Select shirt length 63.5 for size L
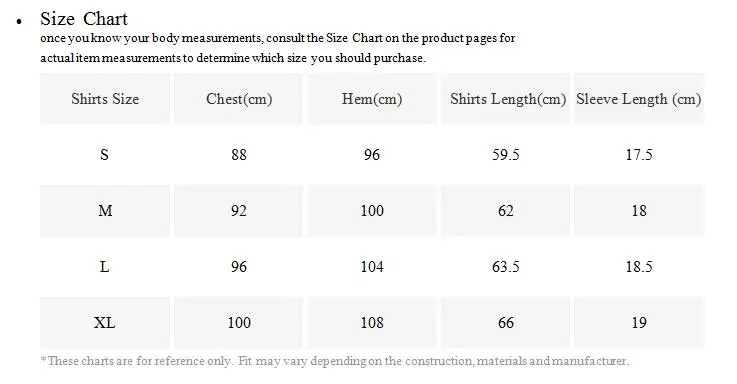The height and width of the screenshot is (384, 737). 506,266
